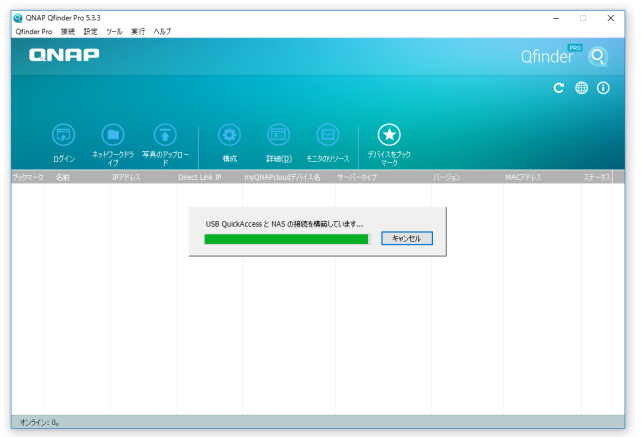
Task: Click the green connection progress bar
Action: [287, 239]
